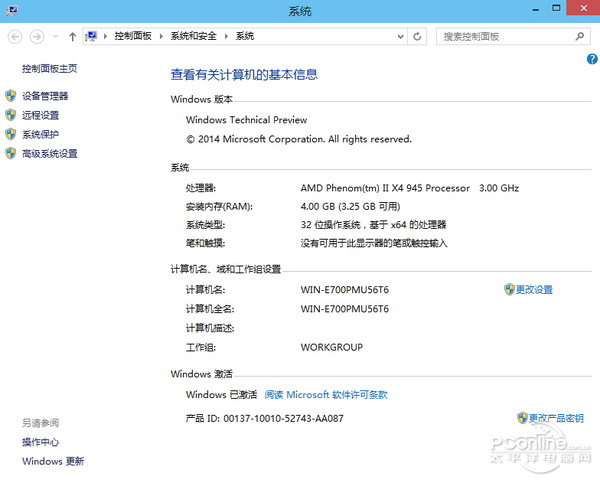Select 系统和安全 in the breadcrumb
The width and height of the screenshot is (600, 483).
pyautogui.click(x=193, y=36)
